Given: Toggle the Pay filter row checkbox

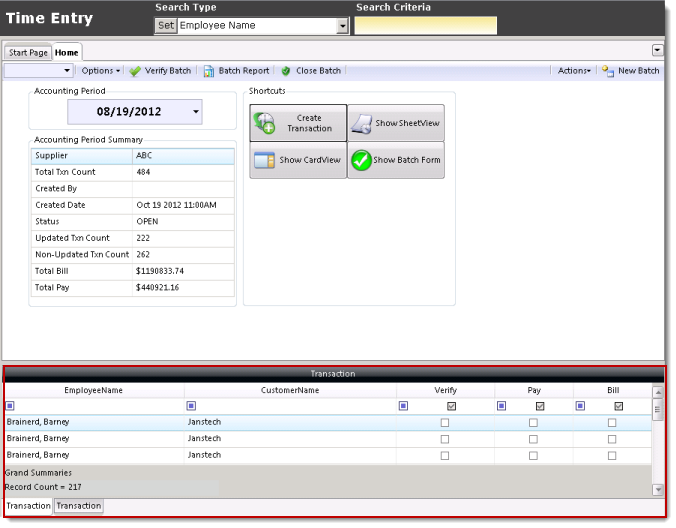Looking at the screenshot, I should (x=540, y=406).
